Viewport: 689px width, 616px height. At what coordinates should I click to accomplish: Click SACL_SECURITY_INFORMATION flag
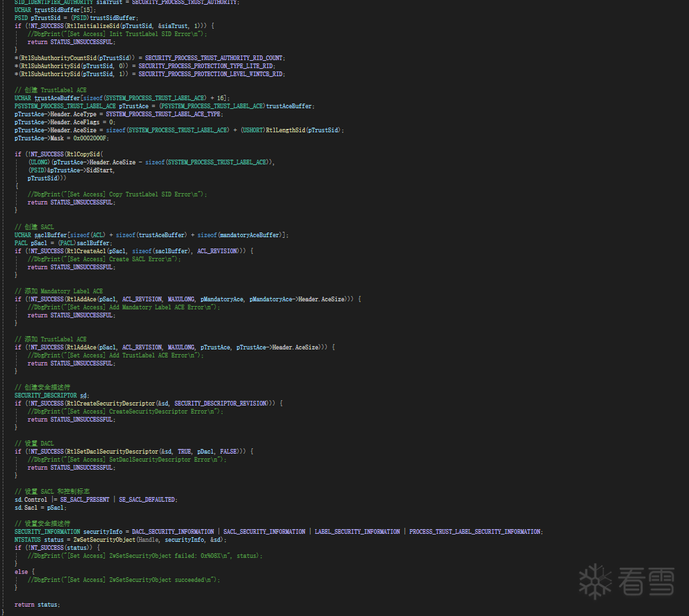click(264, 532)
